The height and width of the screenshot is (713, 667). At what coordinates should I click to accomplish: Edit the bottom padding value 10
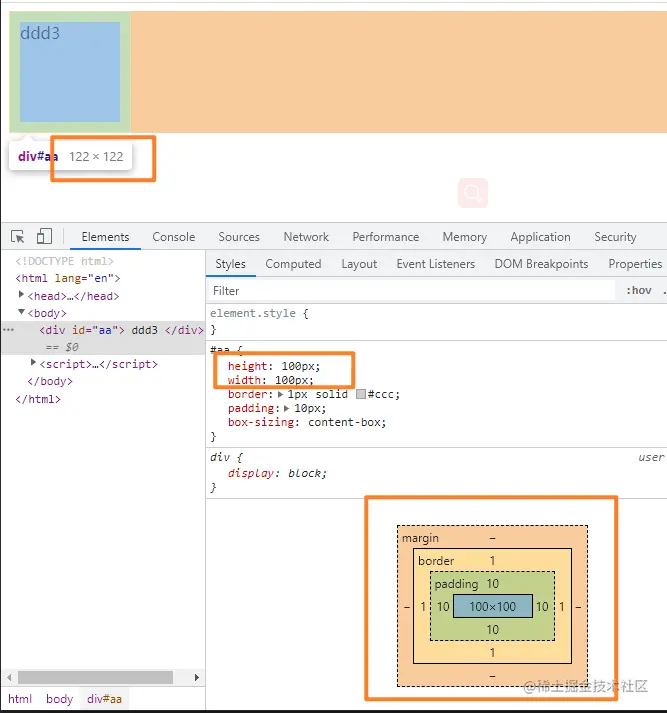pos(493,630)
